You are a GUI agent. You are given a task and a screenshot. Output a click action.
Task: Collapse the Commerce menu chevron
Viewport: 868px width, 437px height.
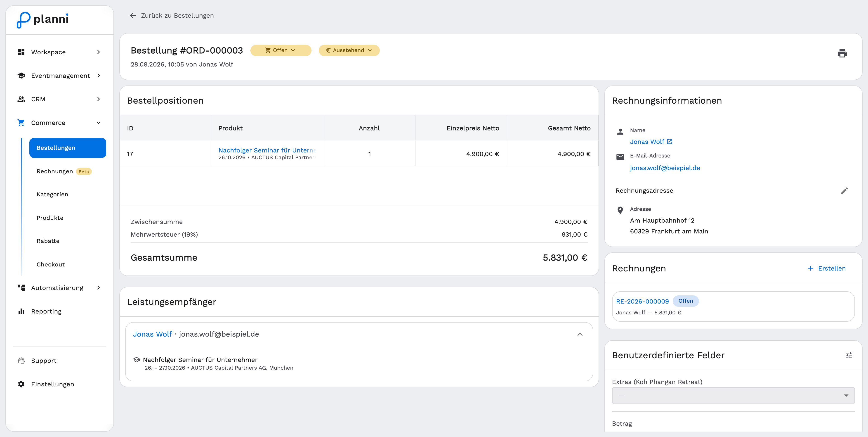point(99,123)
